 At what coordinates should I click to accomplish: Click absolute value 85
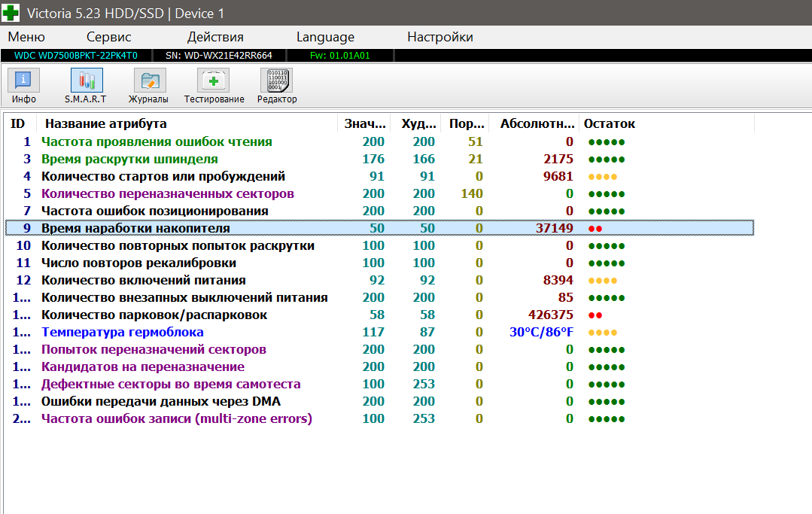(565, 297)
